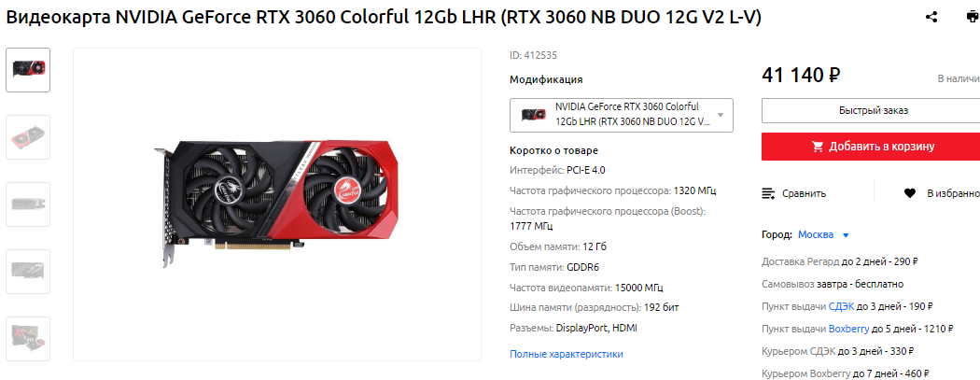Viewport: 980px width, 380px height.
Task: Click the cart icon in the red button
Action: pos(817,147)
